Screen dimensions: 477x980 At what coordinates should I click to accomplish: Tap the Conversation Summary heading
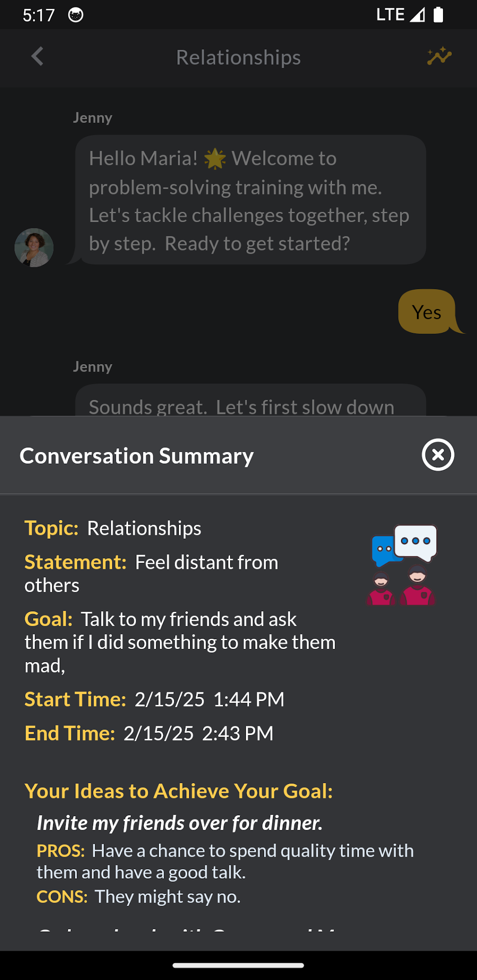coord(136,456)
